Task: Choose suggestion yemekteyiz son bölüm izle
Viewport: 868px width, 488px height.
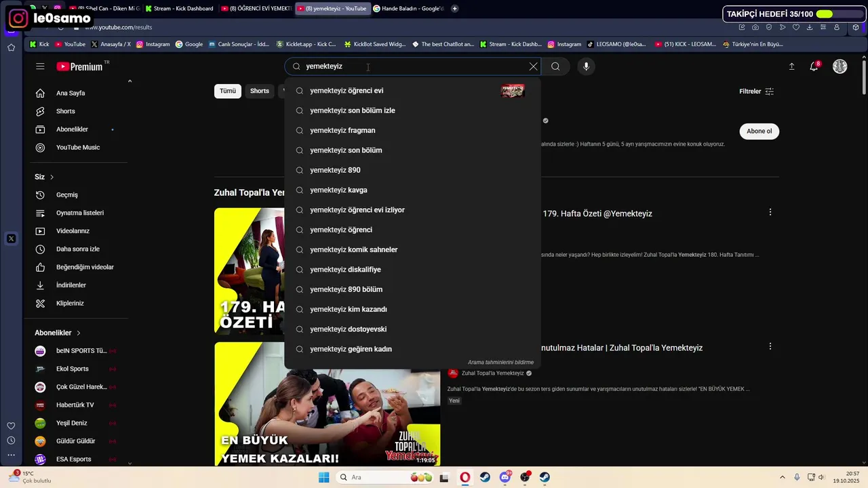Action: pos(412,110)
